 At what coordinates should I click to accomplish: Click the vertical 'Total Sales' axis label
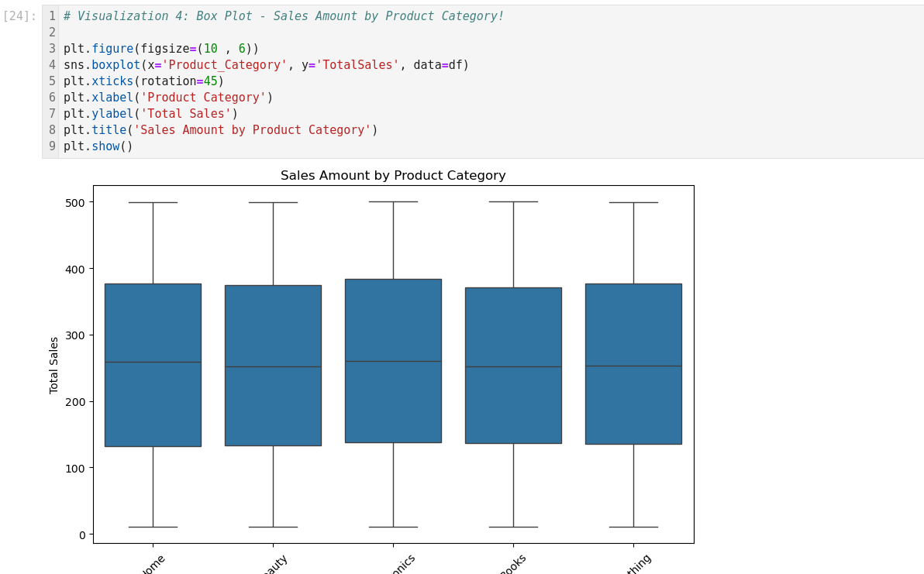[54, 365]
